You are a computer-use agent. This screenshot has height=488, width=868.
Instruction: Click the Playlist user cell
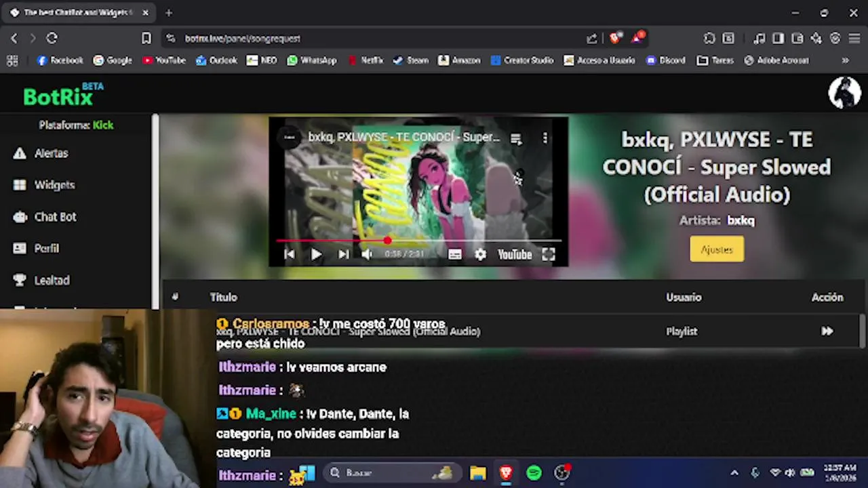682,331
